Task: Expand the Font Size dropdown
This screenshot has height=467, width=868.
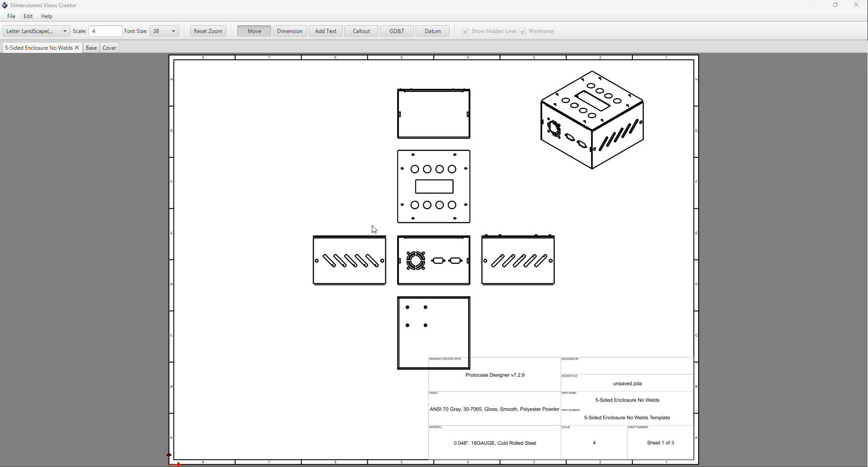Action: (x=173, y=31)
